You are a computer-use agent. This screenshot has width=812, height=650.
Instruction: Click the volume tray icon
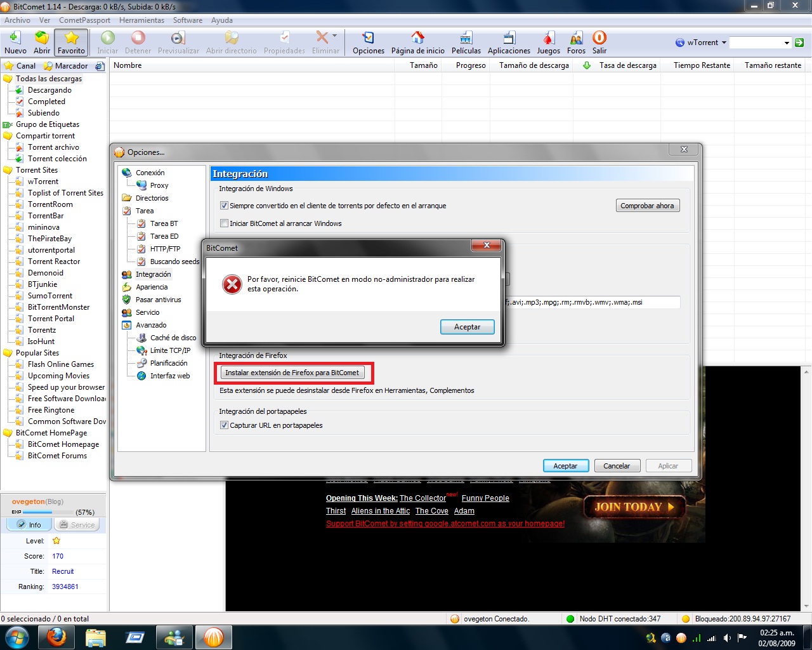pyautogui.click(x=727, y=637)
